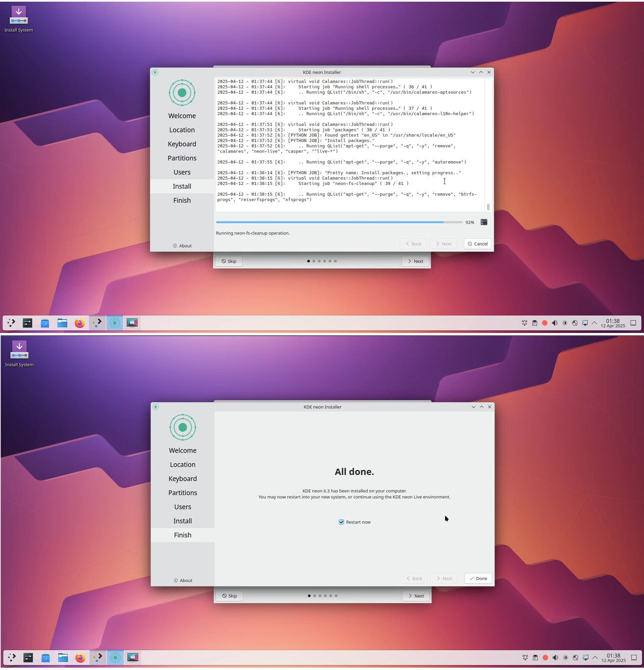Click Done on the All done page
Viewport: 644px width, 670px height.
478,578
